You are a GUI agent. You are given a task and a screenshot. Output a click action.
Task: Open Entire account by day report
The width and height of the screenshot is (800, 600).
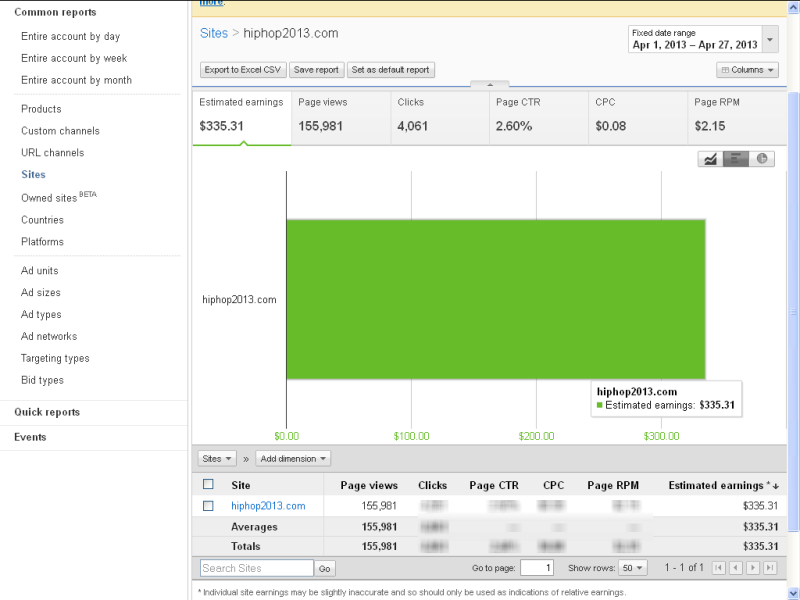[70, 36]
